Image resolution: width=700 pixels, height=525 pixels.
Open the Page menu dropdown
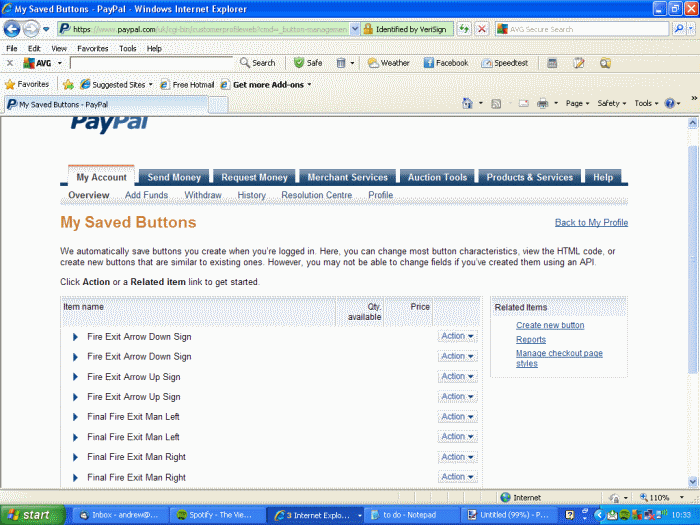578,103
